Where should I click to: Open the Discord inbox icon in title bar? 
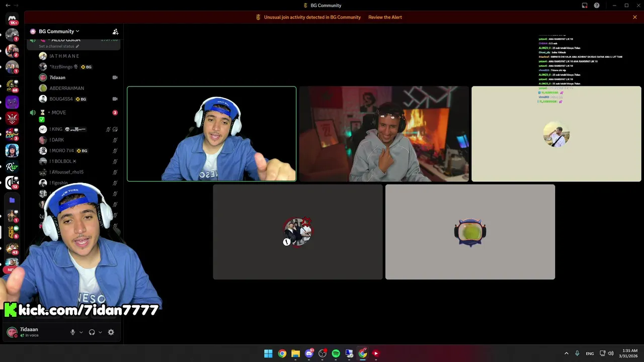coord(585,6)
